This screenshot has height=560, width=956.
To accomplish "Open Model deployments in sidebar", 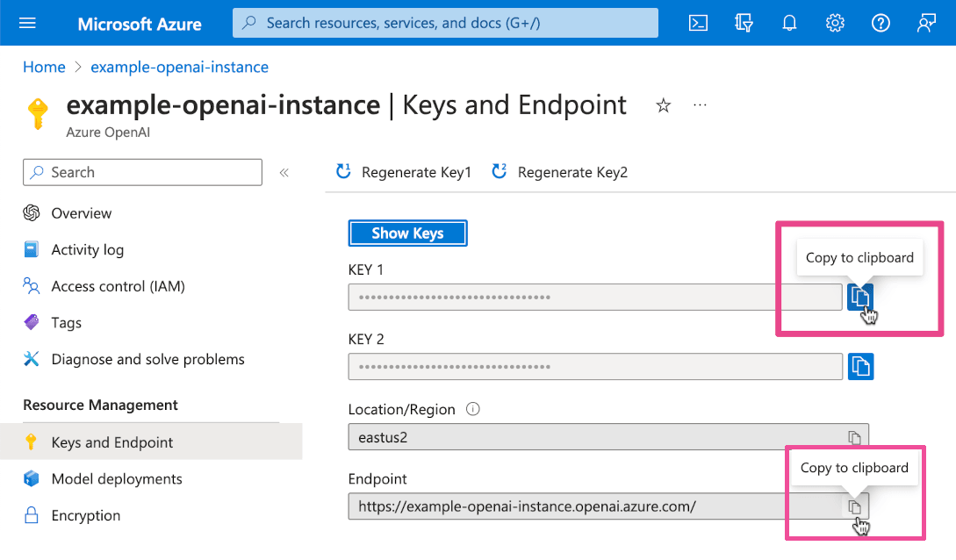I will [x=117, y=479].
